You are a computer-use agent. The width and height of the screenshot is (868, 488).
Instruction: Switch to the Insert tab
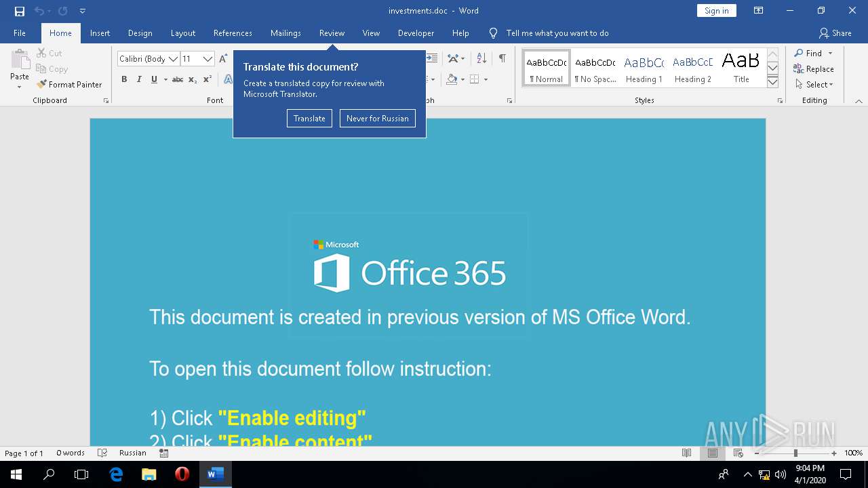pos(100,33)
